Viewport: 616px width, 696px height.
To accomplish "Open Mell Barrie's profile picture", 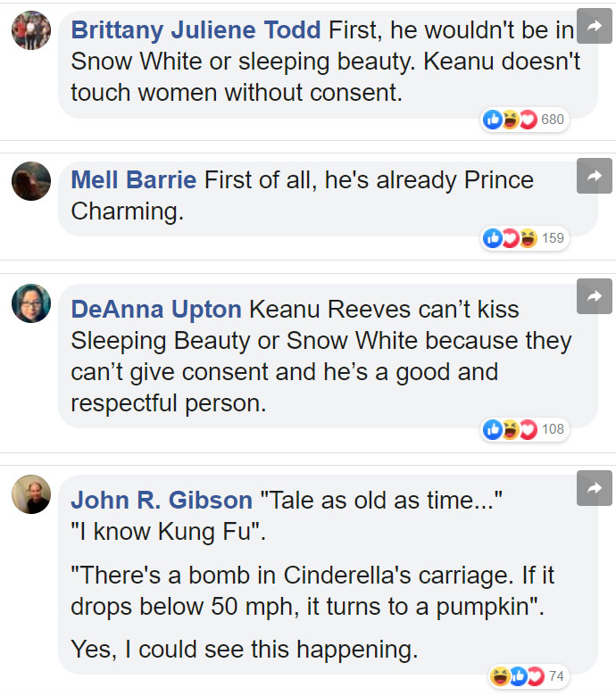I will (30, 181).
